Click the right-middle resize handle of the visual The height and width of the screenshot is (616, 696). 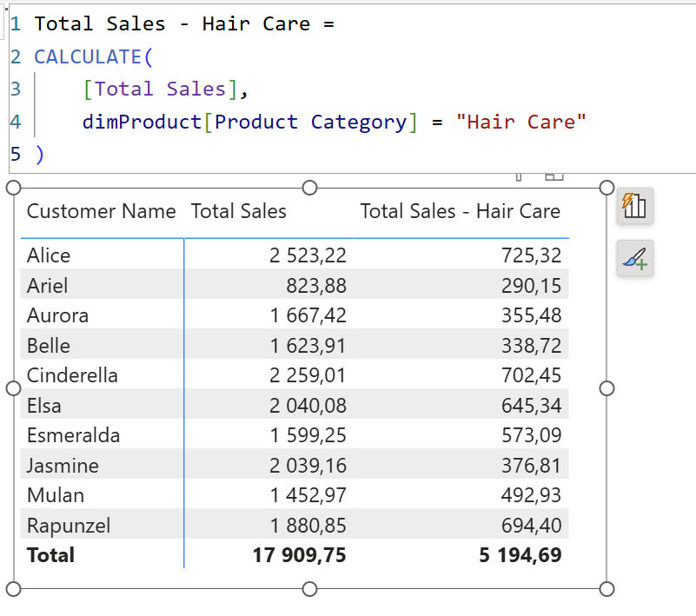[607, 388]
